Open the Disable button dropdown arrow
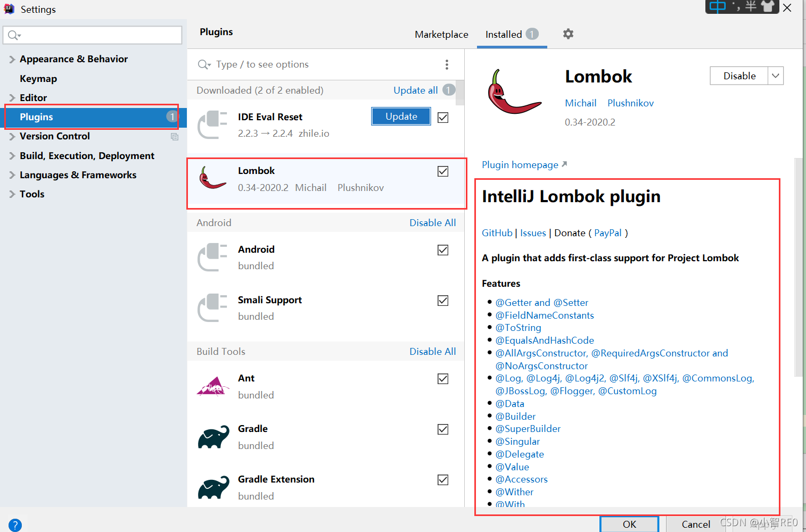The width and height of the screenshot is (806, 532). pos(776,76)
